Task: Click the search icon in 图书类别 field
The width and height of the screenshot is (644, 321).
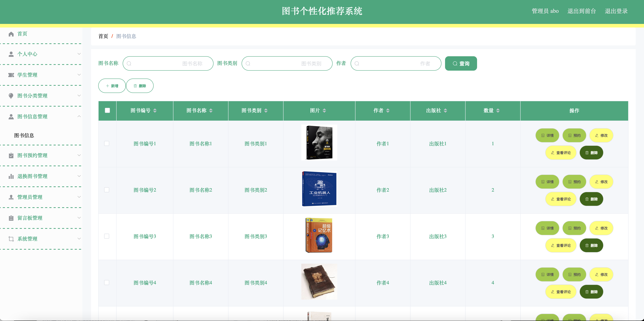Action: (248, 64)
